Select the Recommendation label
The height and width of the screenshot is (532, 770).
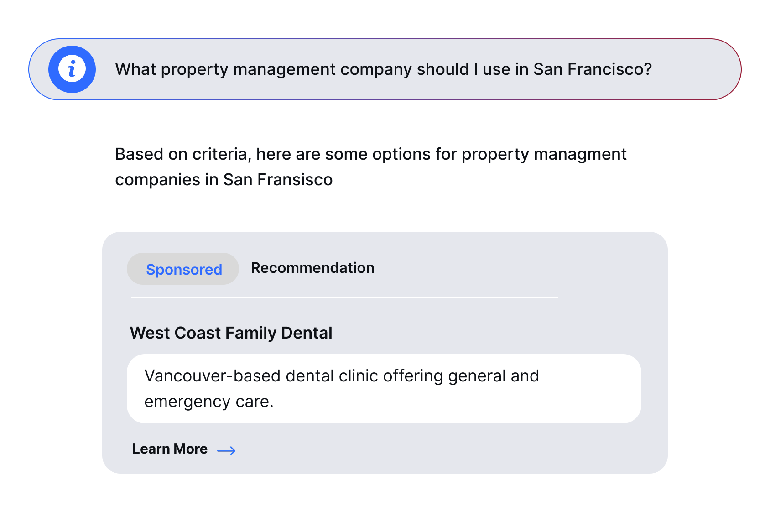click(312, 268)
